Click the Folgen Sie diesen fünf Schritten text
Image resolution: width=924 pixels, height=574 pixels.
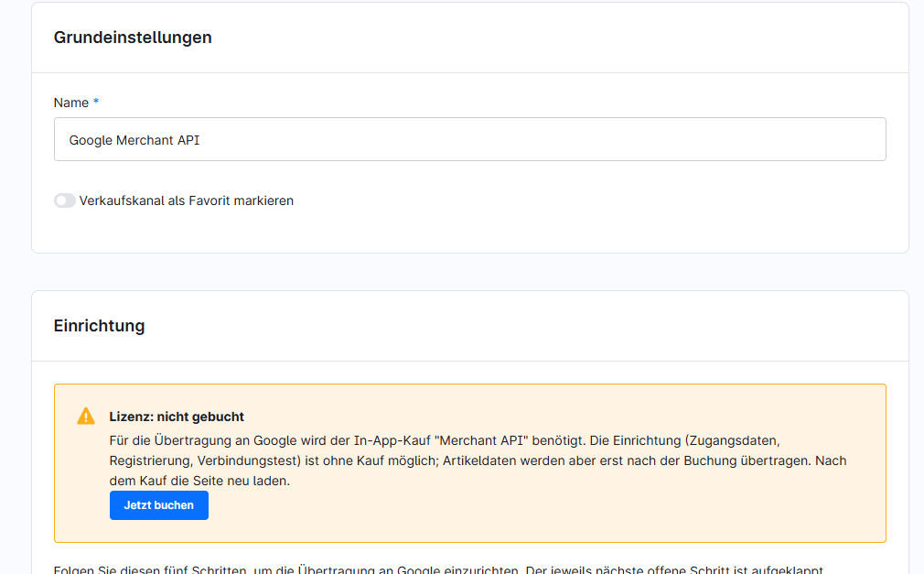[438, 569]
